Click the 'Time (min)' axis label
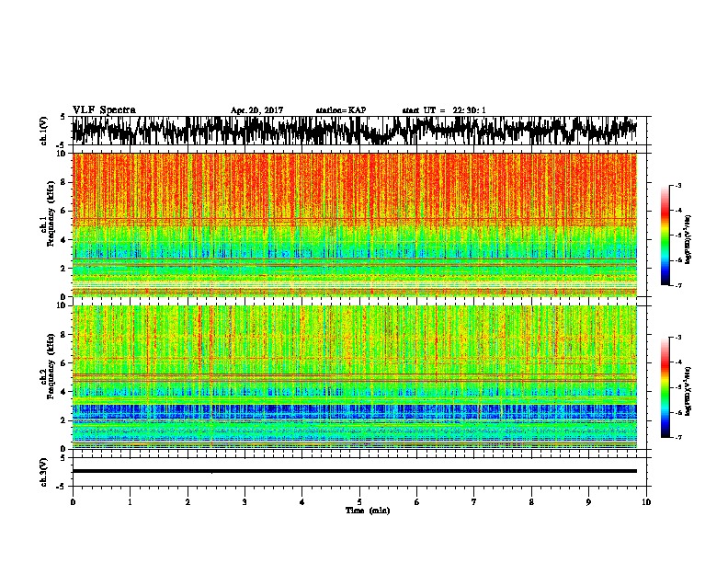 pyautogui.click(x=368, y=511)
